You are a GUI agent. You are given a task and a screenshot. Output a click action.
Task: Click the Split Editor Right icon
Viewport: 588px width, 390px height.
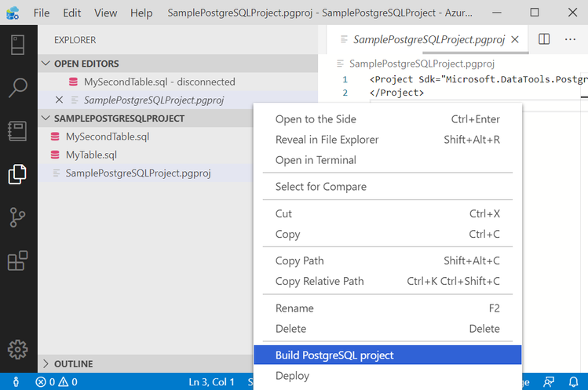(x=544, y=38)
